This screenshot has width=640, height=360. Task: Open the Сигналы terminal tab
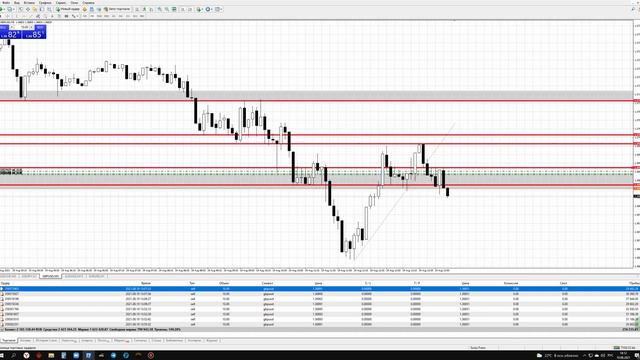tap(140, 340)
